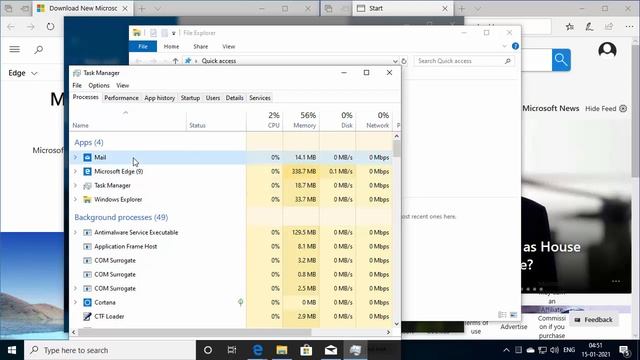Viewport: 640px width, 360px height.
Task: Click the ENG language indicator
Action: pos(569,350)
